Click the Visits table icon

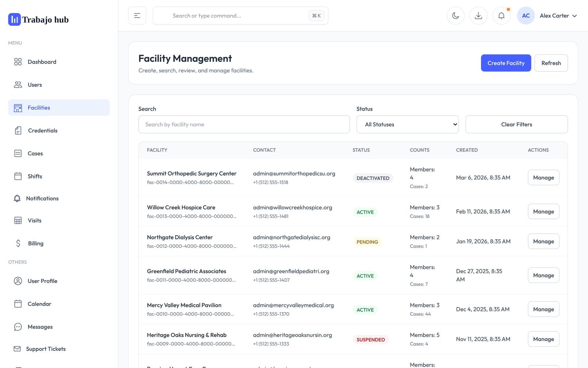coord(18,220)
